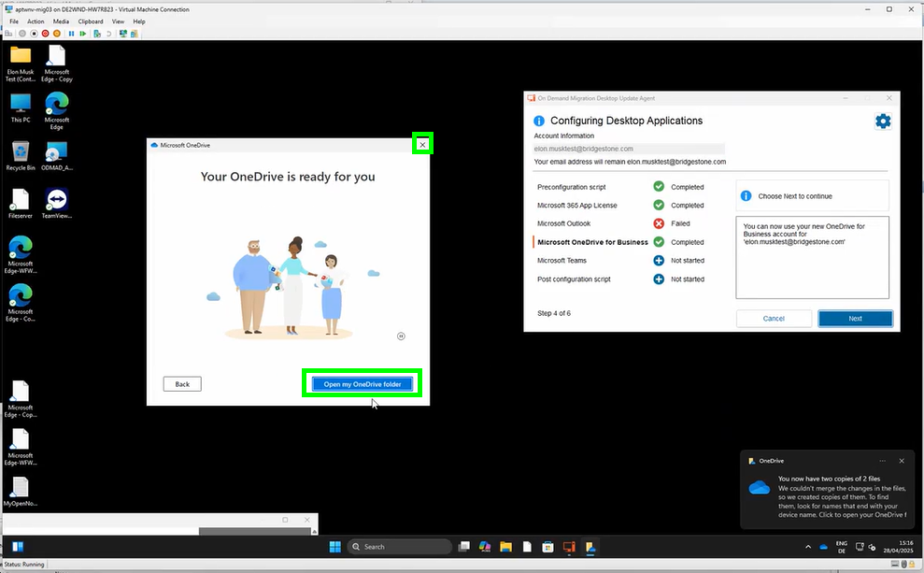Click the green Reset VM icon
Viewport: 924px width, 573px height.
click(x=82, y=34)
